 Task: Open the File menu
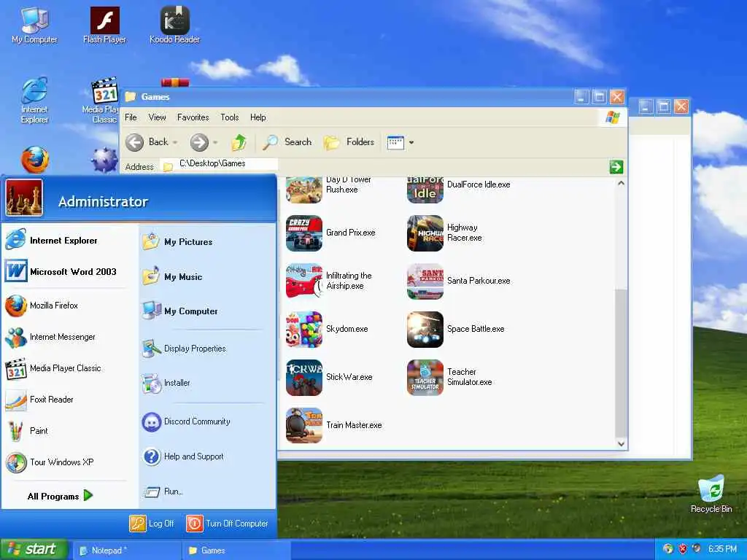pos(131,117)
